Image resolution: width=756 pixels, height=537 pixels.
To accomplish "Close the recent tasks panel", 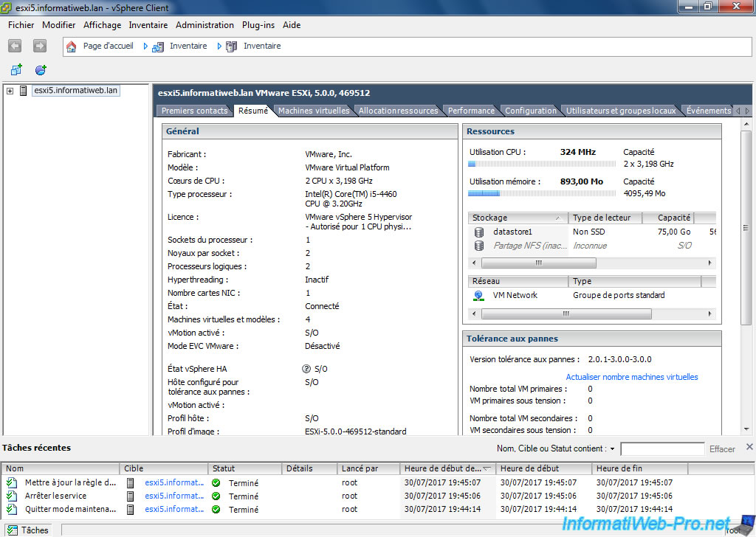I will tap(749, 447).
